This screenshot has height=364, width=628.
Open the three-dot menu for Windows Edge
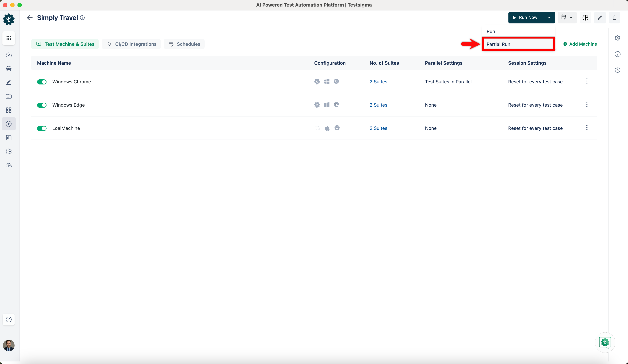coord(587,105)
